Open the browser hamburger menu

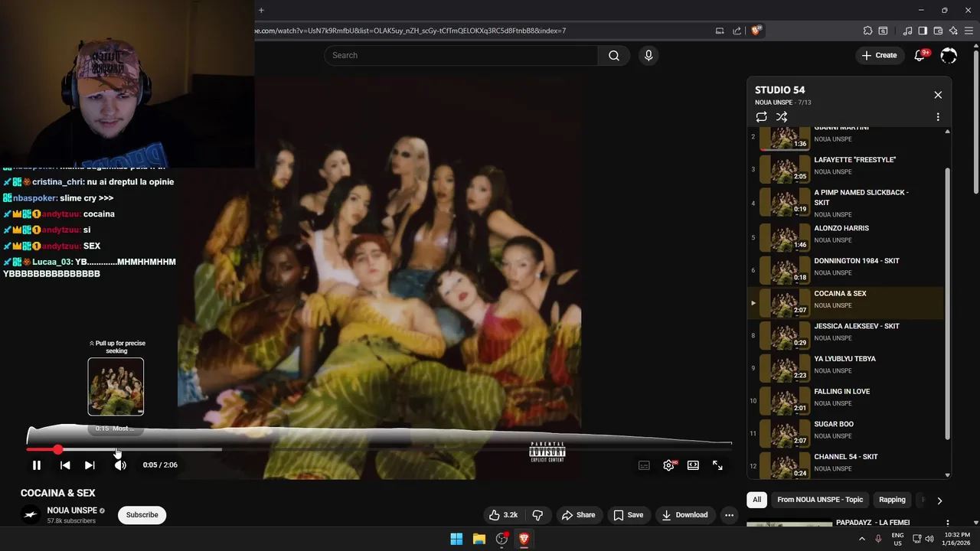tap(969, 31)
